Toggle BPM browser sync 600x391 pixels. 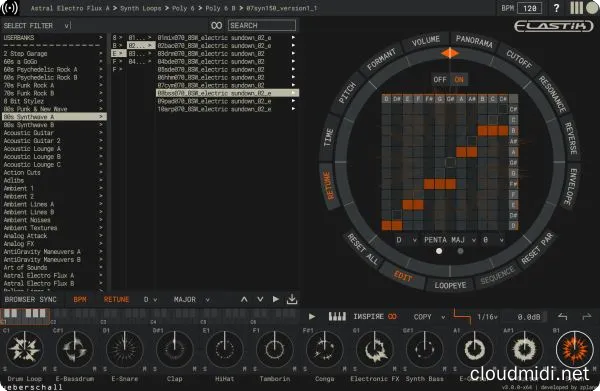(x=80, y=300)
